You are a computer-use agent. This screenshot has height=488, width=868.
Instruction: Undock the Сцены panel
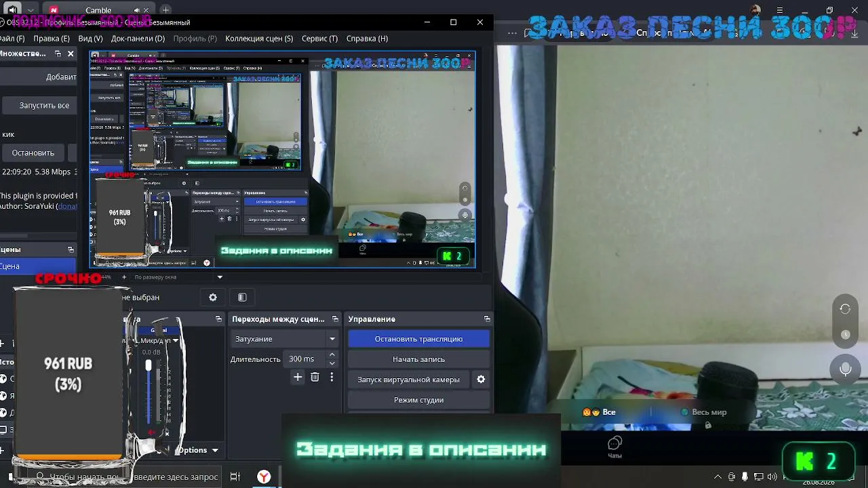(x=71, y=249)
